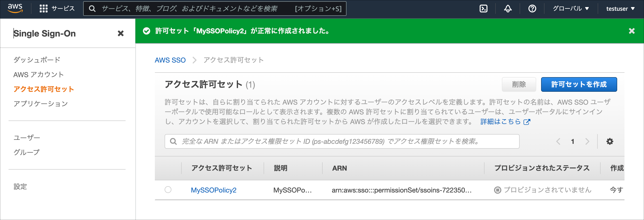Click the not-provisioned status icon
The image size is (644, 220).
(497, 190)
